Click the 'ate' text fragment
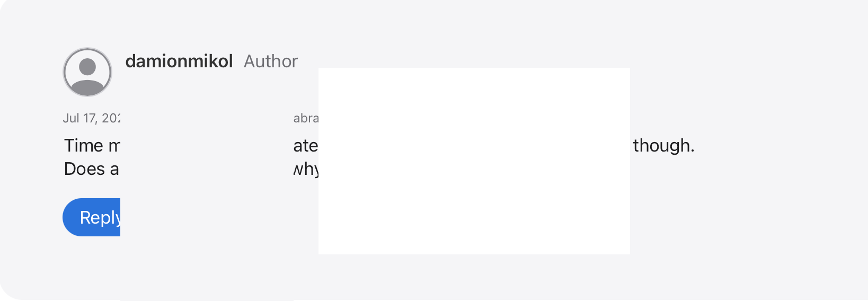This screenshot has height=301, width=868. pos(305,146)
